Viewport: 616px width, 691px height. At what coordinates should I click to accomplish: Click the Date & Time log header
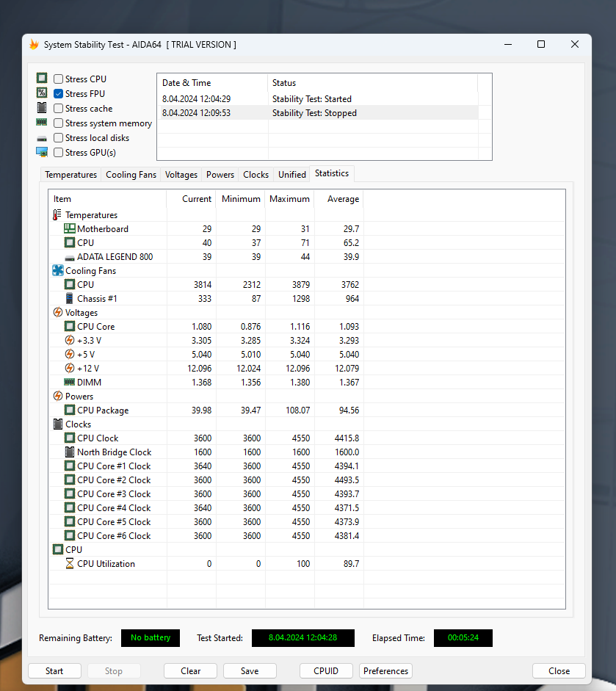click(x=212, y=83)
